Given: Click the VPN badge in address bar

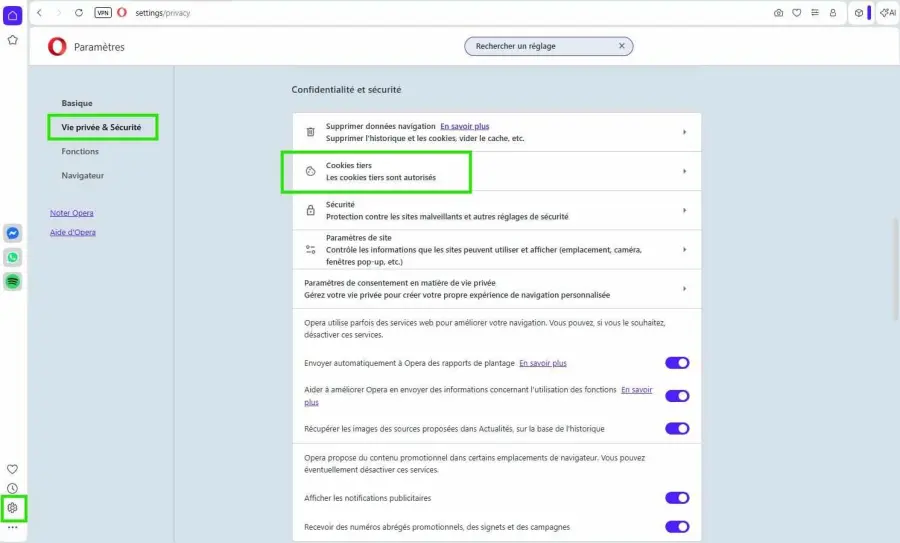Looking at the screenshot, I should click(x=103, y=13).
